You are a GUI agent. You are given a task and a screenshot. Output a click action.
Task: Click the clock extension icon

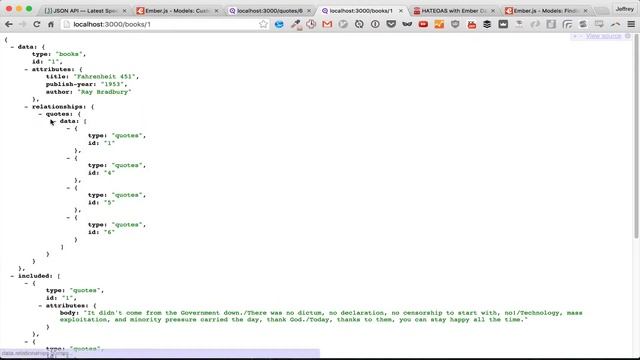click(311, 24)
